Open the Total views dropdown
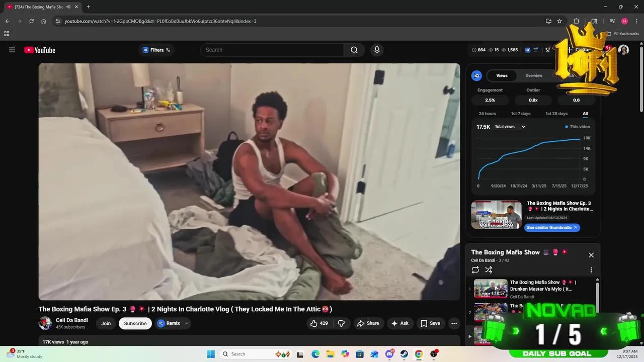Image resolution: width=644 pixels, height=362 pixels. (510, 127)
